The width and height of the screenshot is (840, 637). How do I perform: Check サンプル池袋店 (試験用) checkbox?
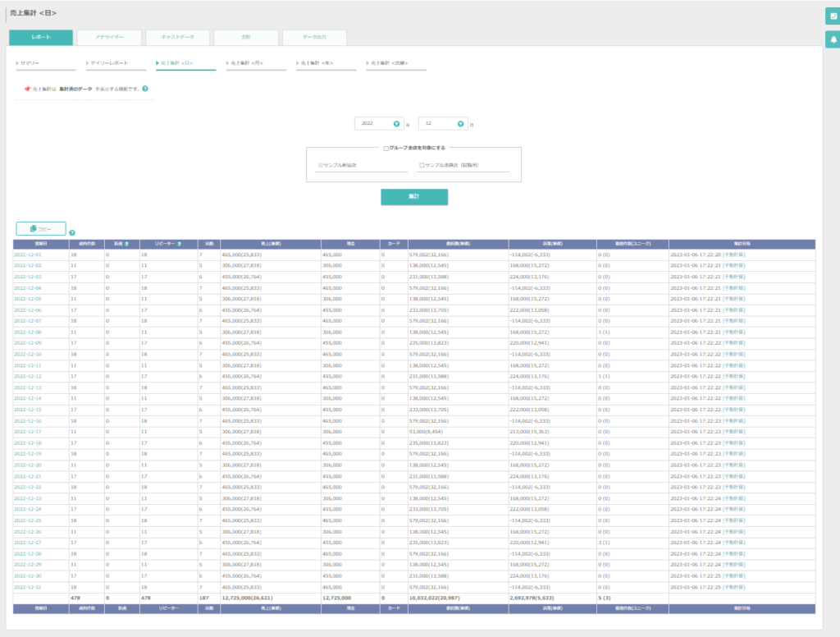point(422,165)
